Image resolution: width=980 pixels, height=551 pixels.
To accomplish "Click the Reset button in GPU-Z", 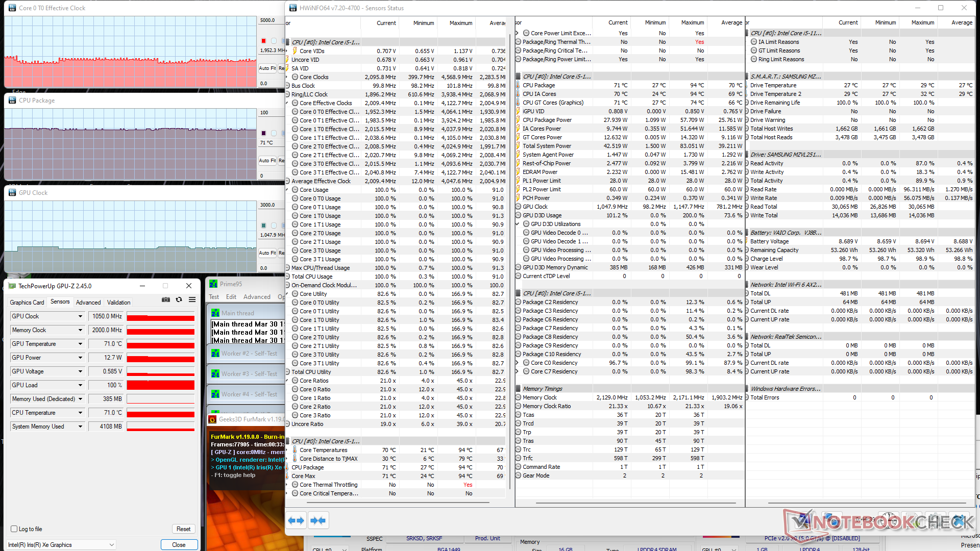I will (x=183, y=529).
